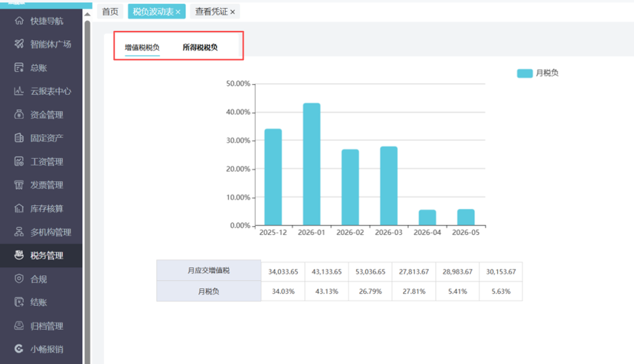Go to 总账 in sidebar
Screen dimensions: 634x364
[x=41, y=68]
